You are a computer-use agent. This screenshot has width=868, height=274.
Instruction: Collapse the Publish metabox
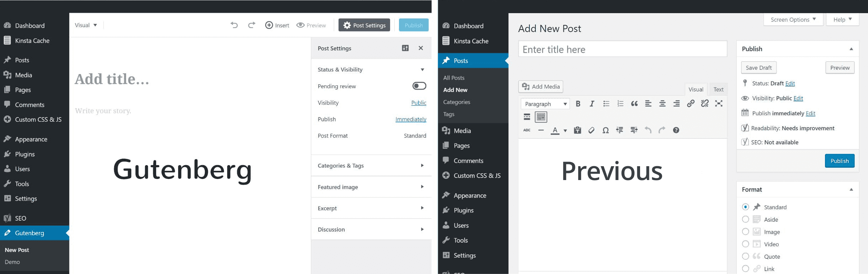[851, 49]
